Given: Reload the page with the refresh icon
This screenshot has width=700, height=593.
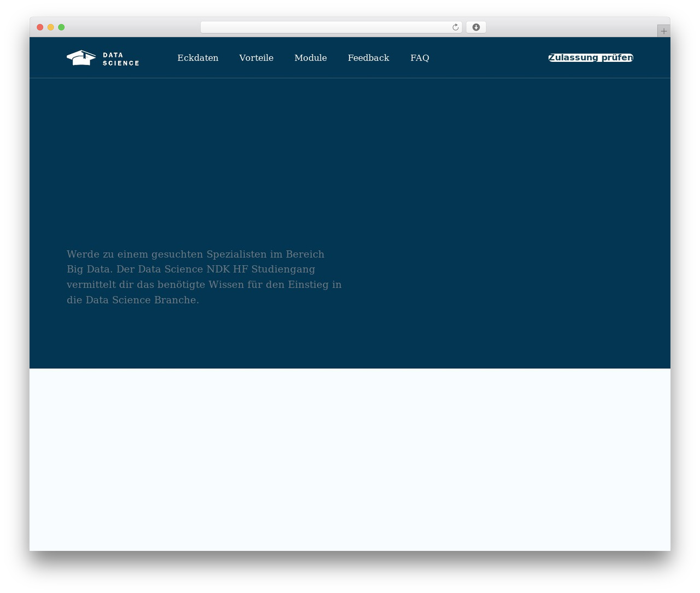Looking at the screenshot, I should (x=455, y=27).
